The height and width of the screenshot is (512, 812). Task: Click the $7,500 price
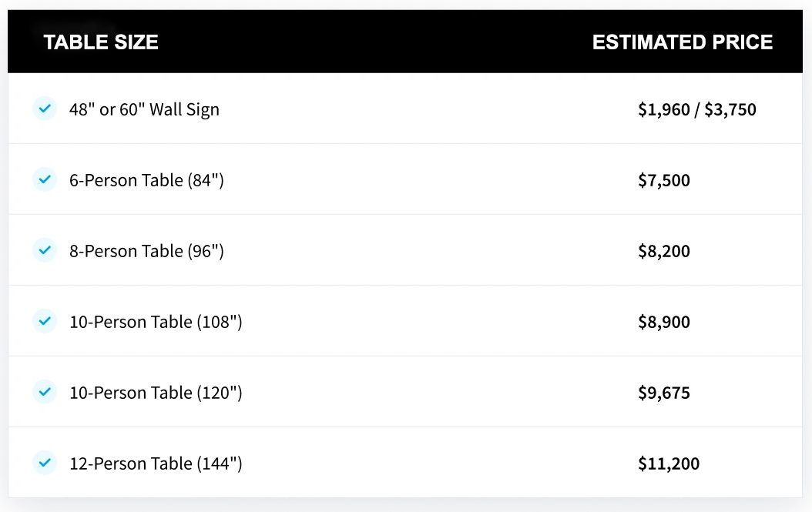663,180
